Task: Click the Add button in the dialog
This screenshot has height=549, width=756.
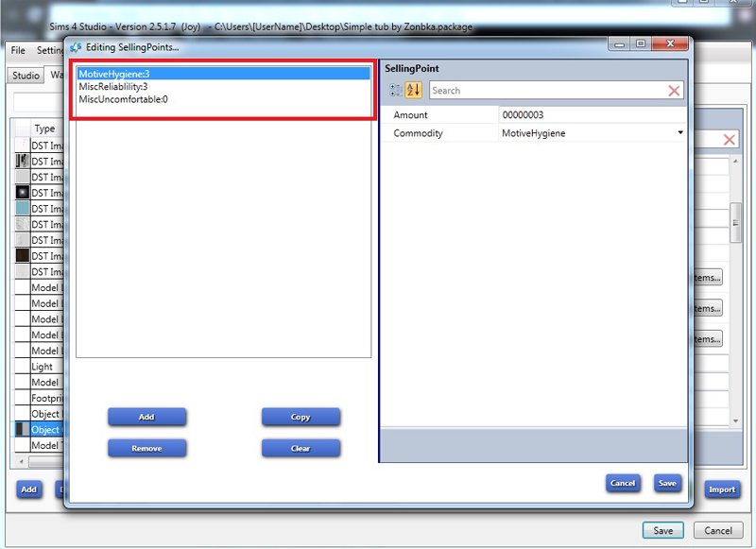Action: pos(146,417)
